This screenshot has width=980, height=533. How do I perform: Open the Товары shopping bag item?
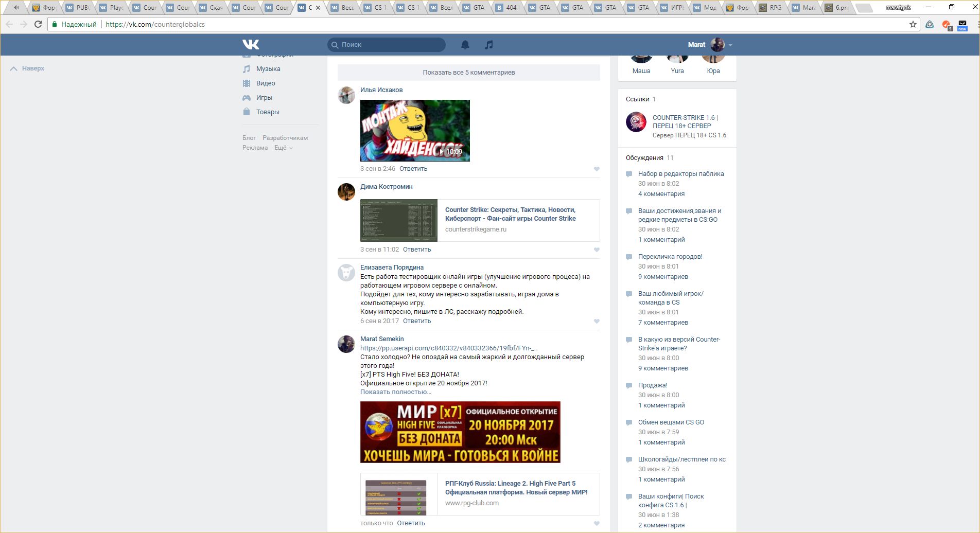coord(267,112)
